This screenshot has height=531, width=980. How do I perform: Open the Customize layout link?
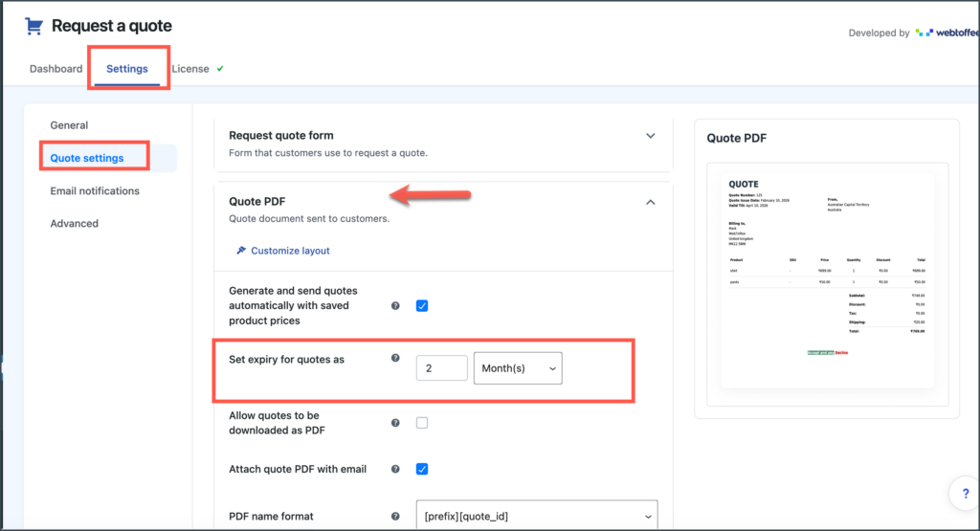(x=290, y=251)
